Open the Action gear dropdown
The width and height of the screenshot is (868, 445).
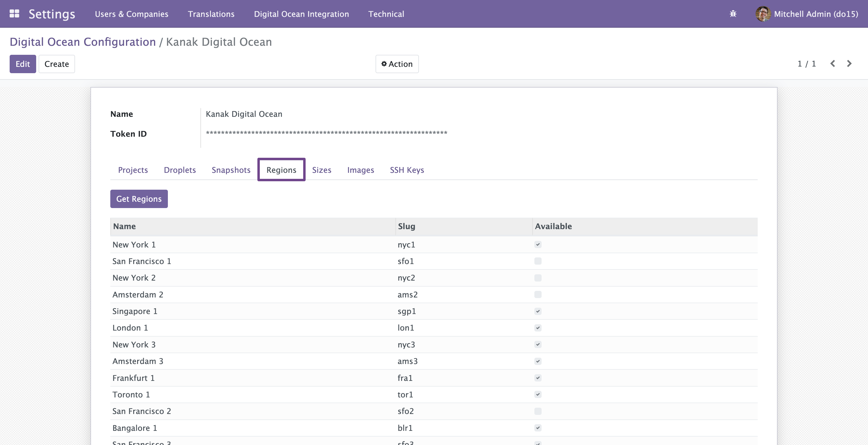click(397, 64)
